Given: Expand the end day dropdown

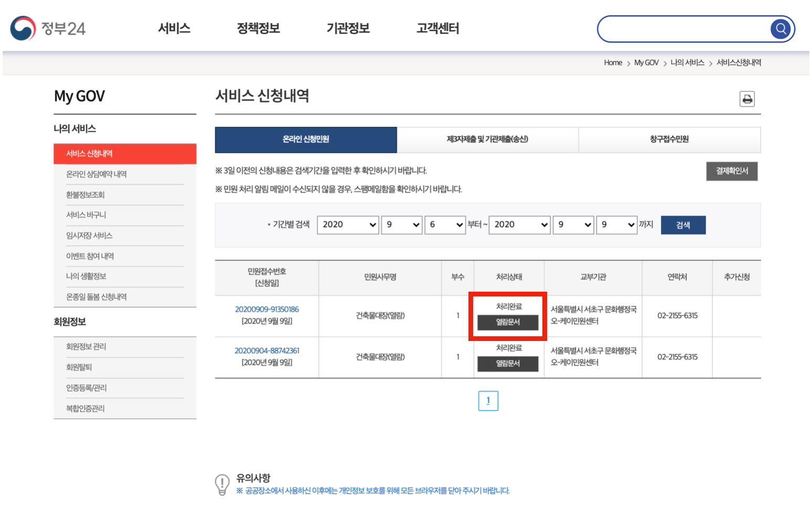Looking at the screenshot, I should [616, 225].
